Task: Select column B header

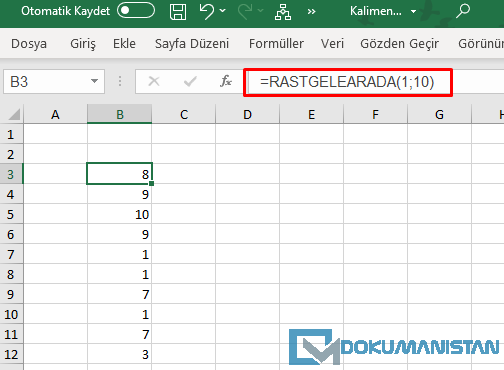Action: click(x=120, y=114)
